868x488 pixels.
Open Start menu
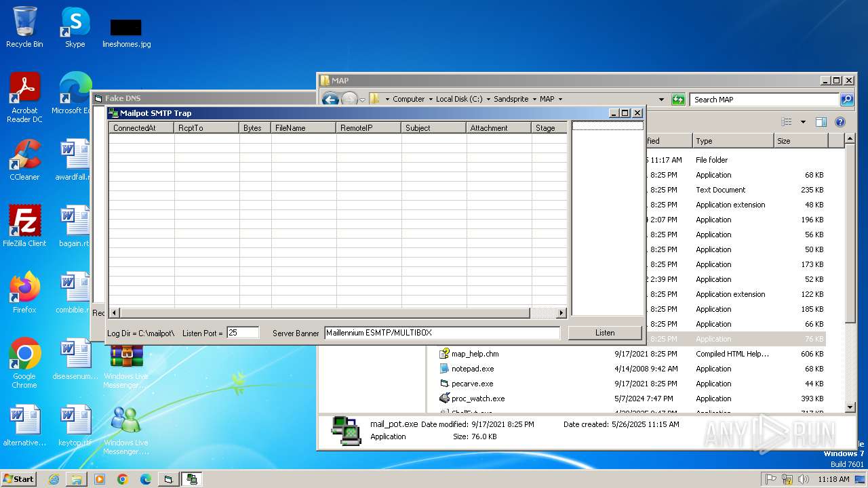19,479
